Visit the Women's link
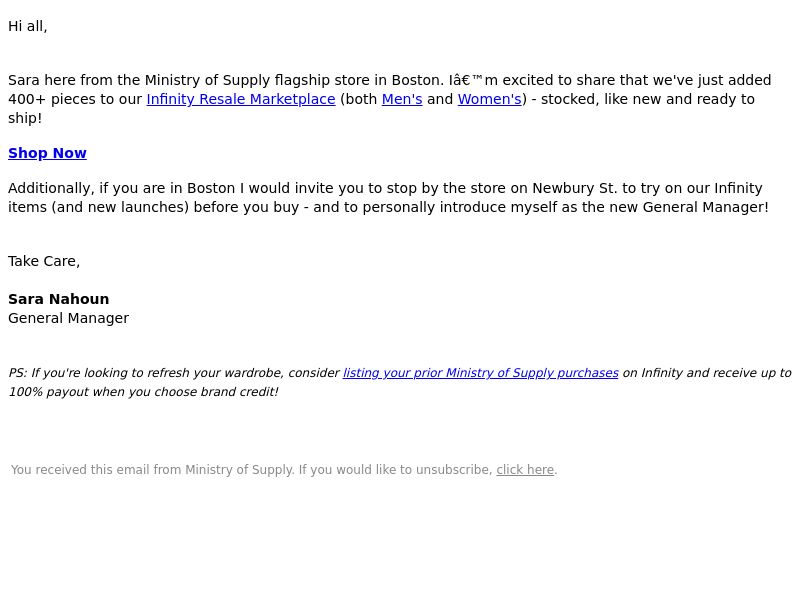 tap(490, 99)
